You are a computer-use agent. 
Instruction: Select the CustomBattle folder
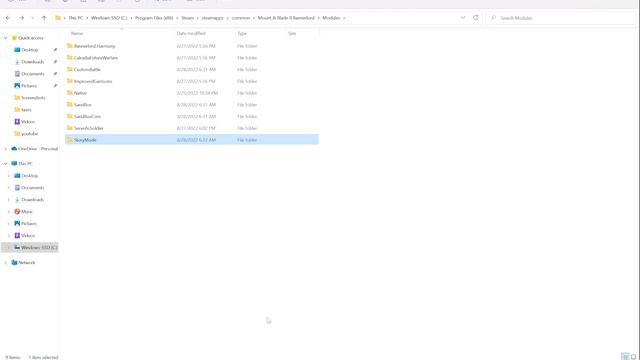click(x=192, y=69)
